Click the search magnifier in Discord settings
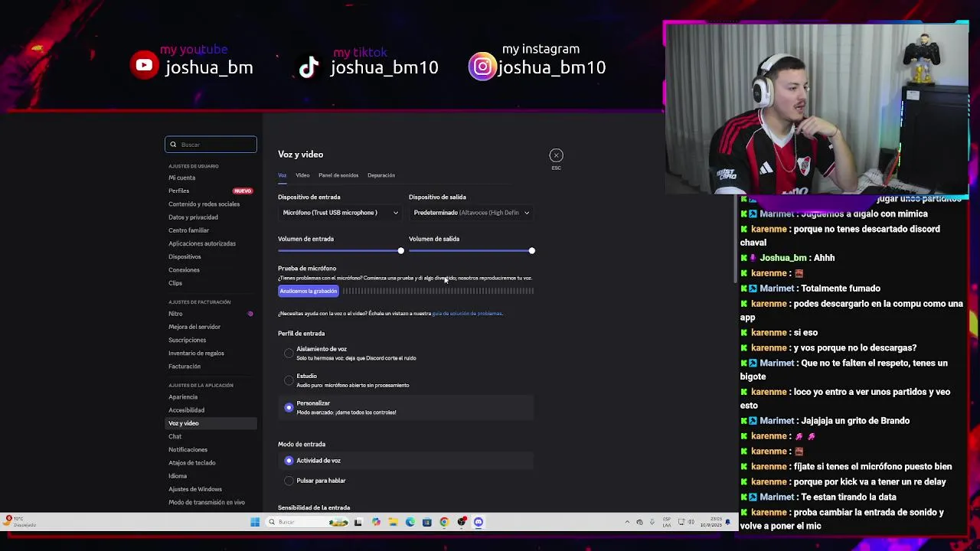980x551 pixels. pos(173,145)
